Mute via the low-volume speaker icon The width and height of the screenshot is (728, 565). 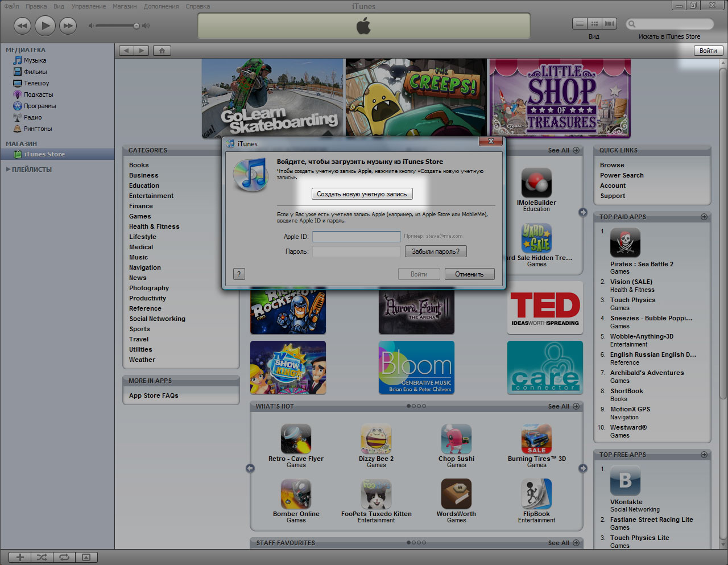(91, 26)
